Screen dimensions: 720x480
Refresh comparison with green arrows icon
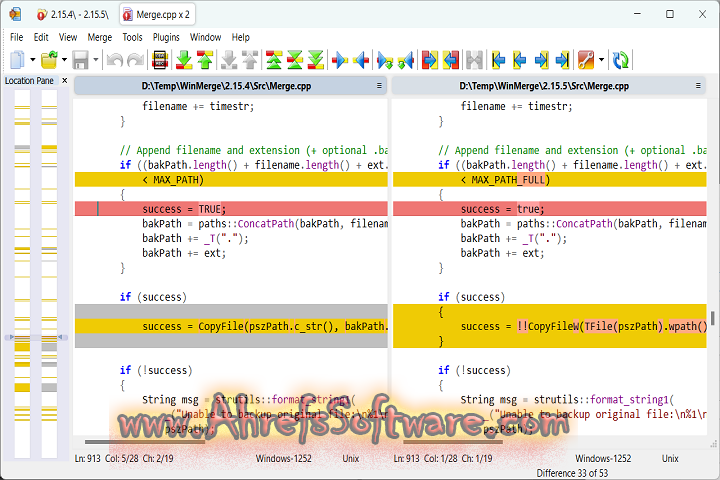pyautogui.click(x=621, y=60)
